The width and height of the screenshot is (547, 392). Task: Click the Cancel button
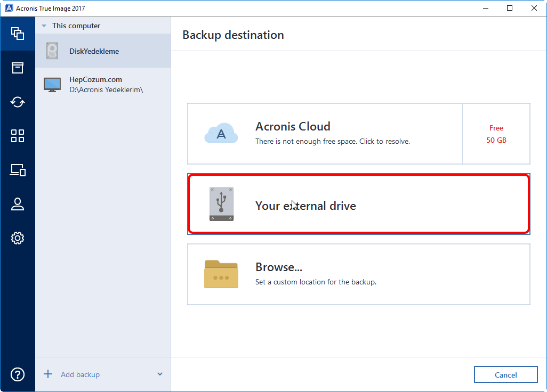505,374
